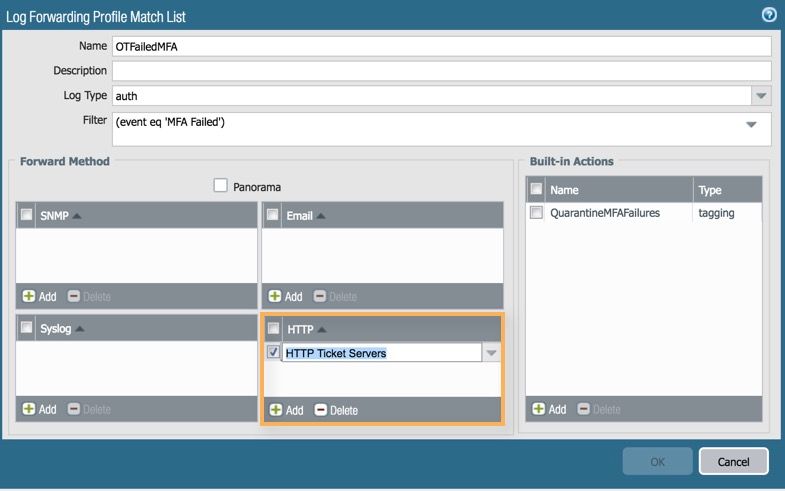Sort the SNMP column header
785x491 pixels.
click(60, 216)
